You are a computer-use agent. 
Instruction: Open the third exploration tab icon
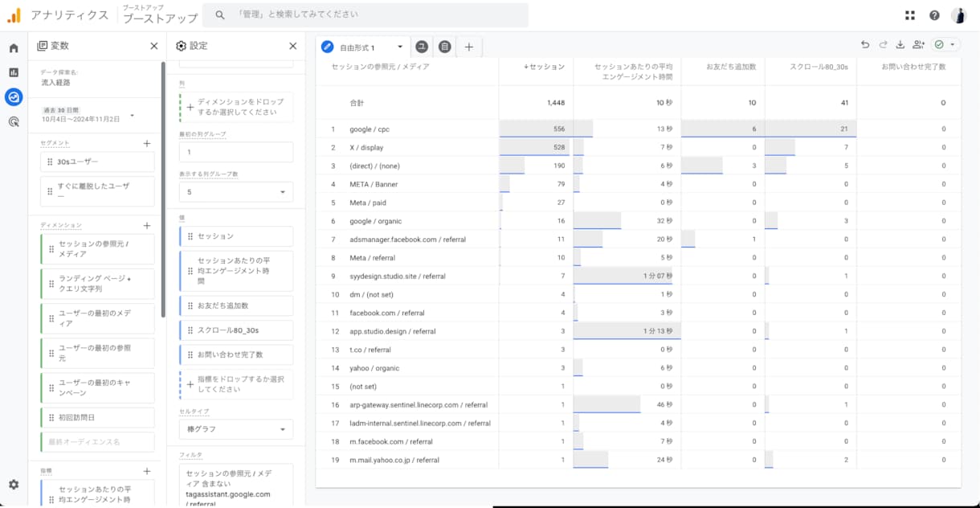click(444, 47)
